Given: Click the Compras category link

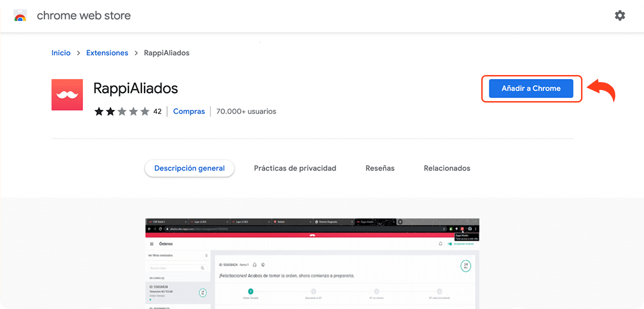Looking at the screenshot, I should [x=189, y=111].
